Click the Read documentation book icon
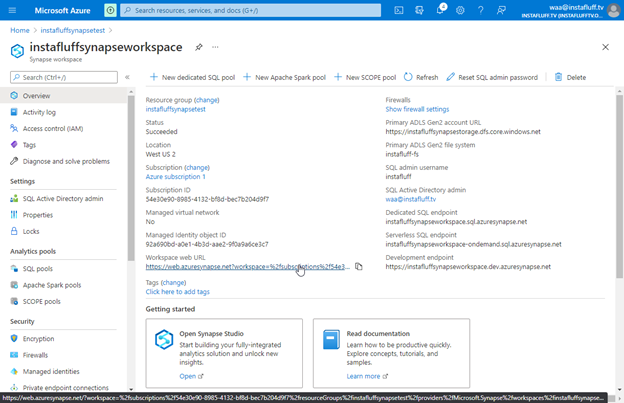 (x=331, y=339)
